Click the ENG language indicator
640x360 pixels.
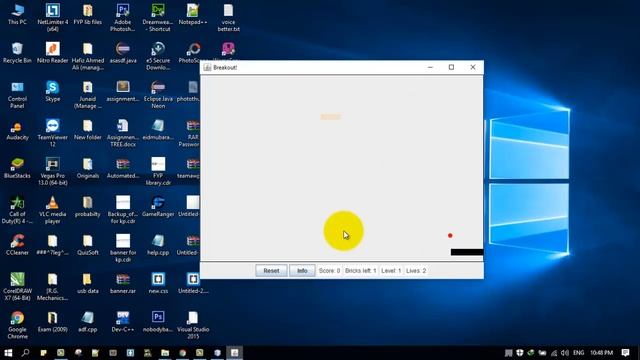coord(578,353)
